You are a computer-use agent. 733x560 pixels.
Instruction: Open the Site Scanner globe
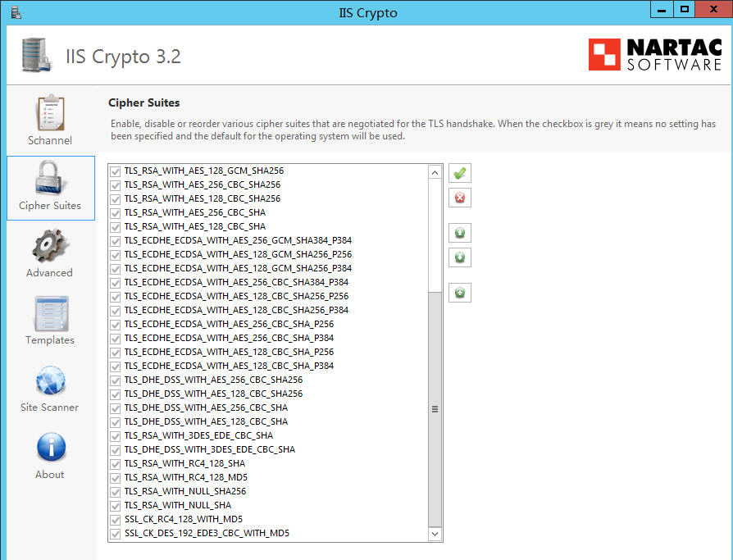50,388
